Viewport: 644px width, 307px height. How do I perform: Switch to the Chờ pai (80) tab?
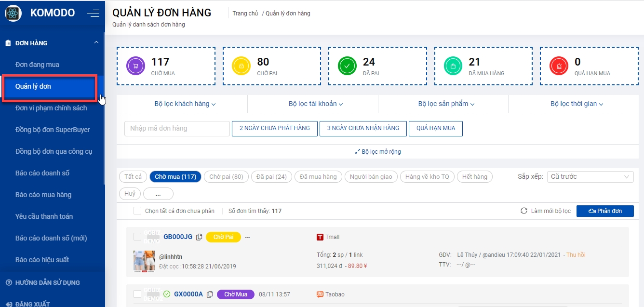point(226,177)
